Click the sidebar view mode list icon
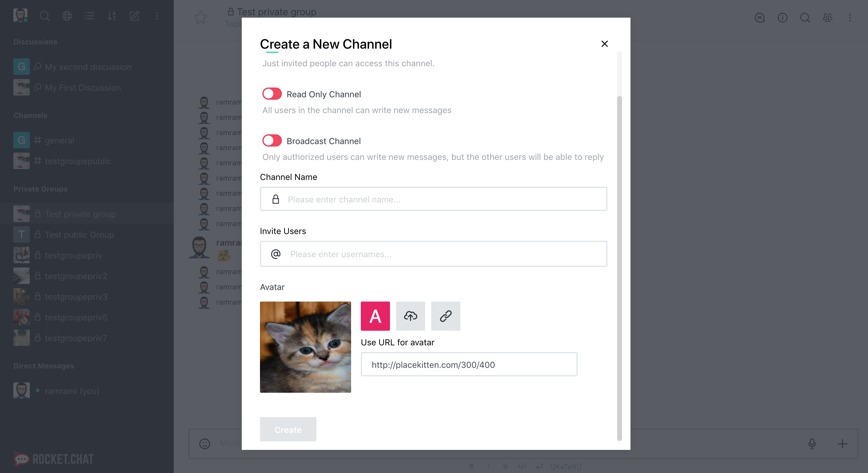Image resolution: width=868 pixels, height=473 pixels. tap(89, 16)
